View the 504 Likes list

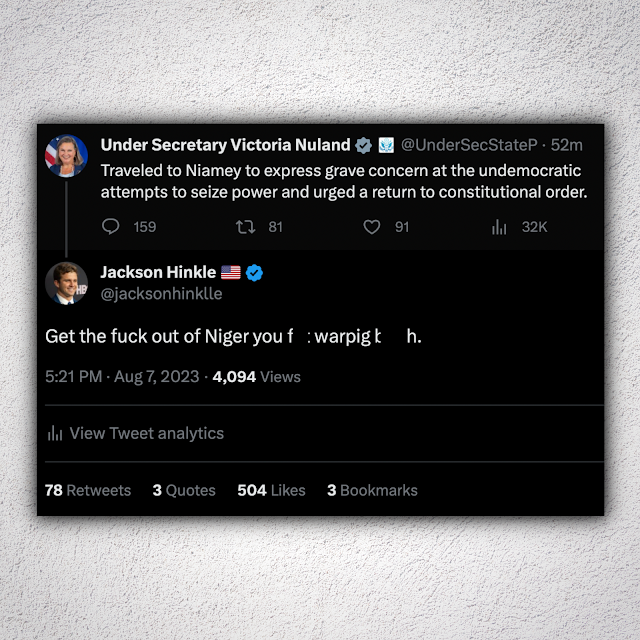(x=271, y=490)
